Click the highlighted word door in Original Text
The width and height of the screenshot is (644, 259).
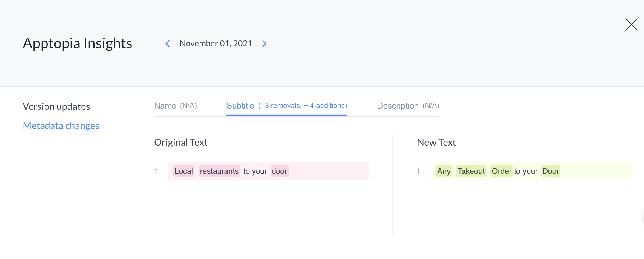coord(279,171)
